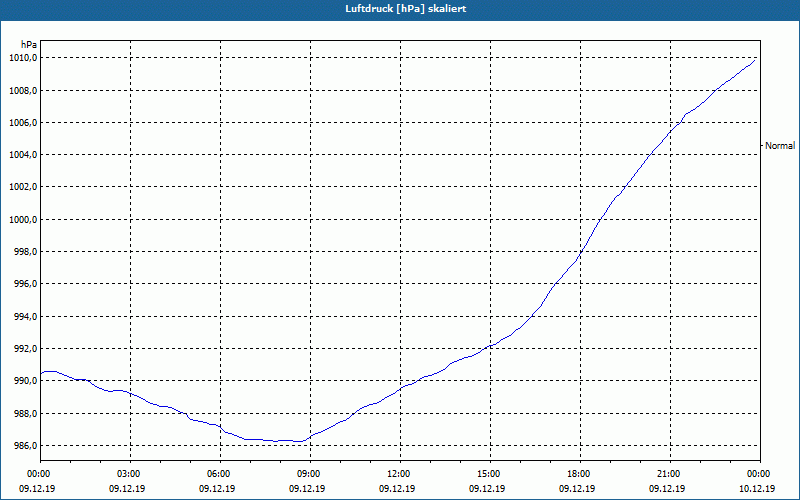The image size is (800, 500).
Task: Pick the "09:00" time axis label
Action: (310, 474)
